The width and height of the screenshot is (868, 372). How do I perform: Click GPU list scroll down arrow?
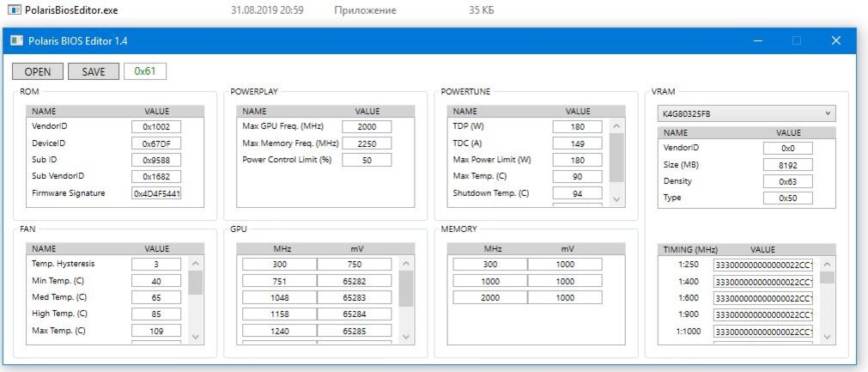tap(406, 337)
